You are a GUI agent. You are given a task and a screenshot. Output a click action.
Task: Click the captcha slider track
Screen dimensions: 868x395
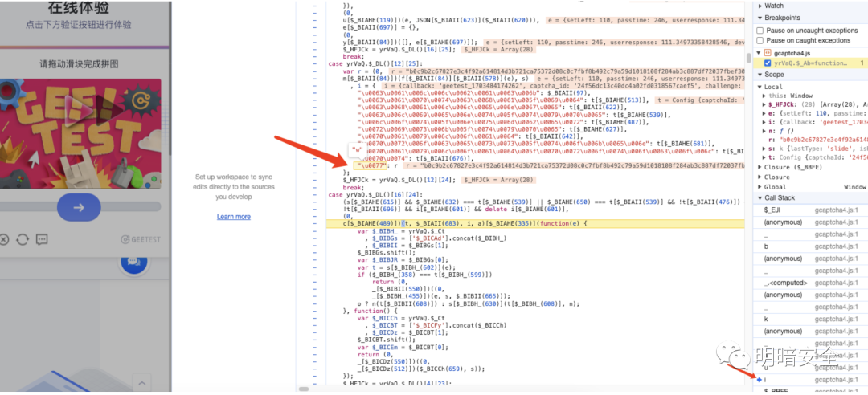pyautogui.click(x=80, y=207)
